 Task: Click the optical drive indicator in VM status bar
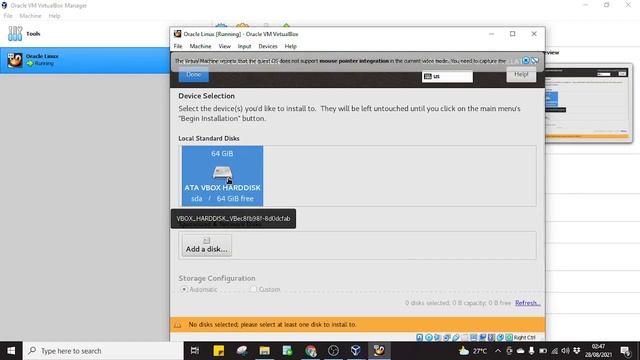point(429,338)
